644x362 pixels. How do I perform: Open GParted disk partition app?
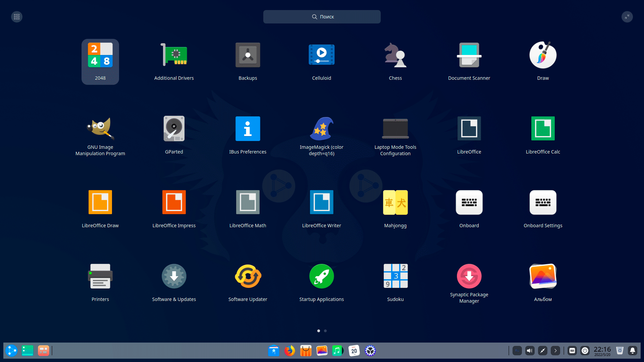point(174,129)
